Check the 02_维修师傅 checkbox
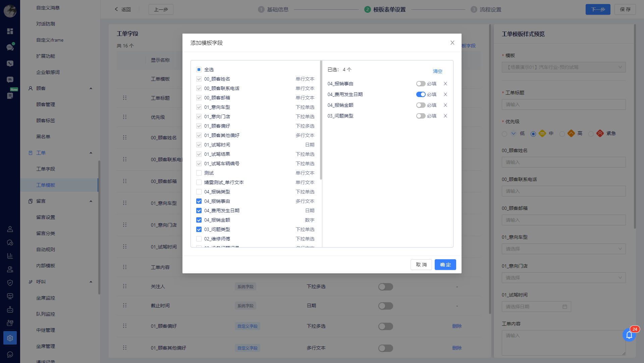 point(199,239)
